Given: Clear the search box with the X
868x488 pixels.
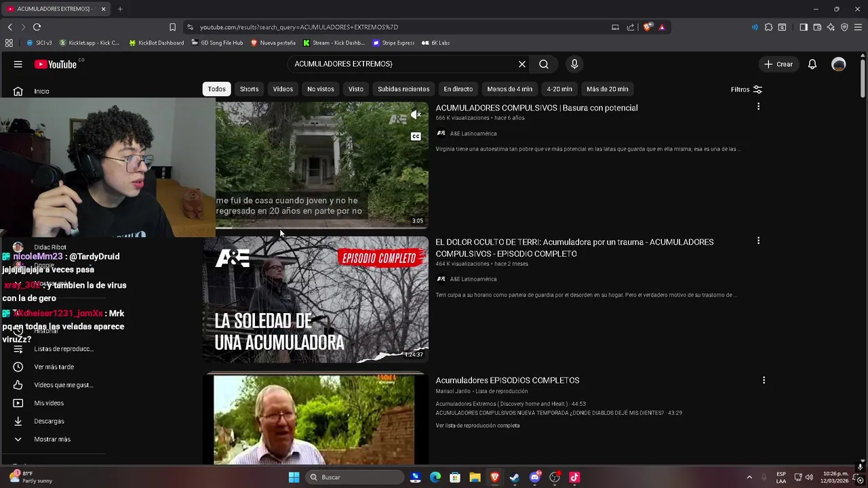Looking at the screenshot, I should pyautogui.click(x=522, y=64).
